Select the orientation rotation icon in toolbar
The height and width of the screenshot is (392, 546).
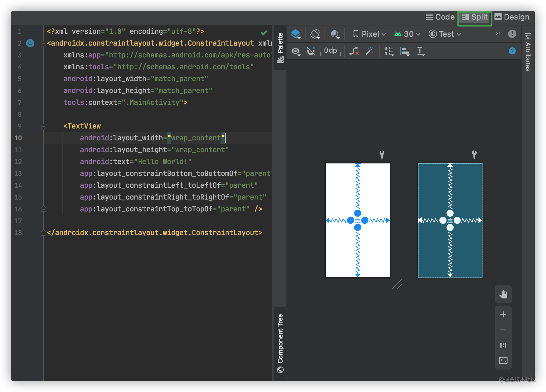point(315,34)
